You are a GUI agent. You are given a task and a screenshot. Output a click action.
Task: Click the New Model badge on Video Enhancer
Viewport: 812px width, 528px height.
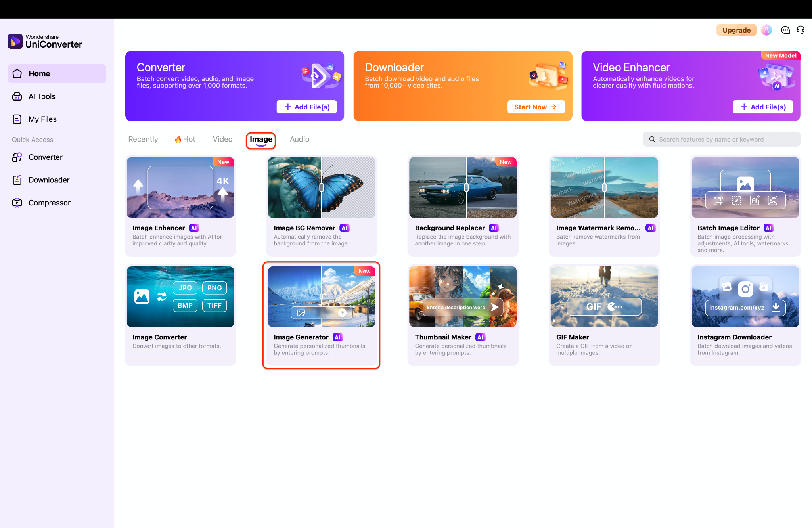[x=780, y=55]
